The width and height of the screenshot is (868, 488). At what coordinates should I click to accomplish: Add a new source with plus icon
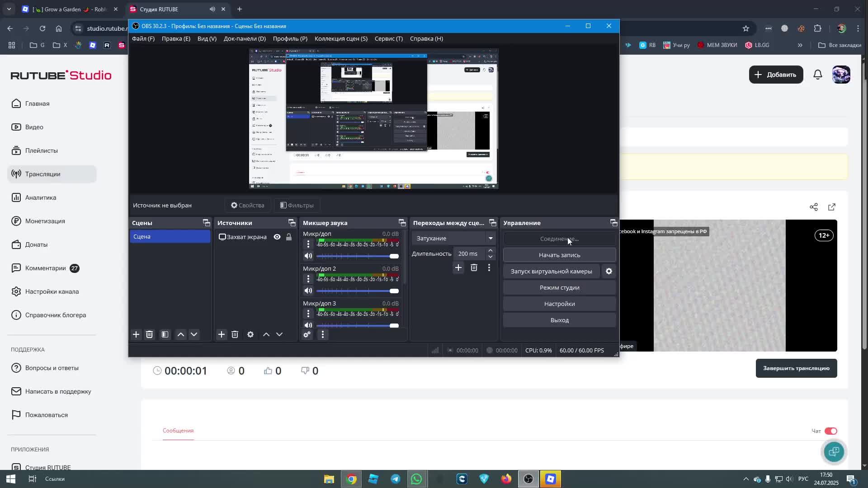222,334
